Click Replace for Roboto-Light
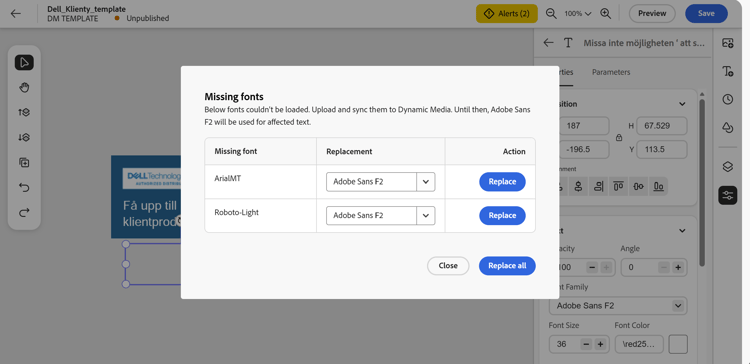This screenshot has width=750, height=364. coord(502,216)
